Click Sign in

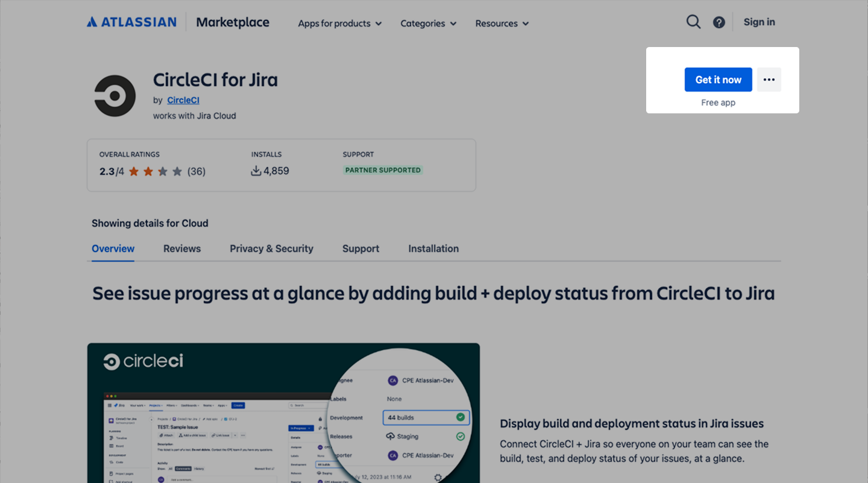click(759, 22)
